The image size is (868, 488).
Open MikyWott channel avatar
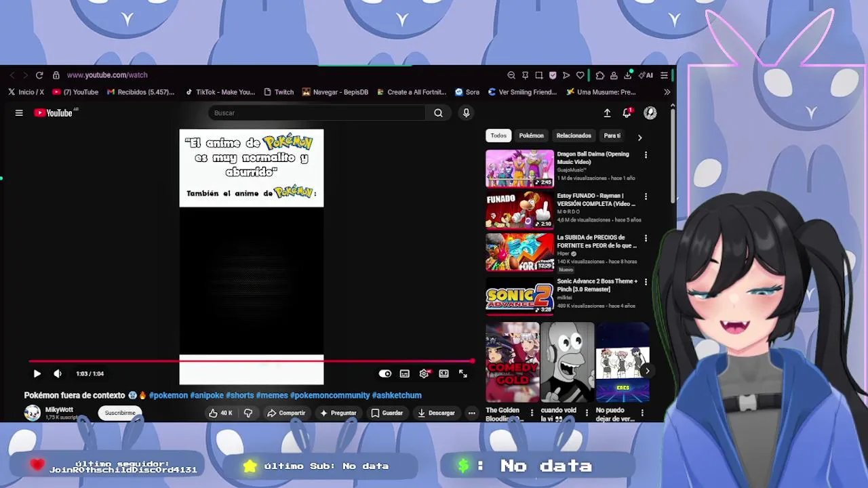33,413
